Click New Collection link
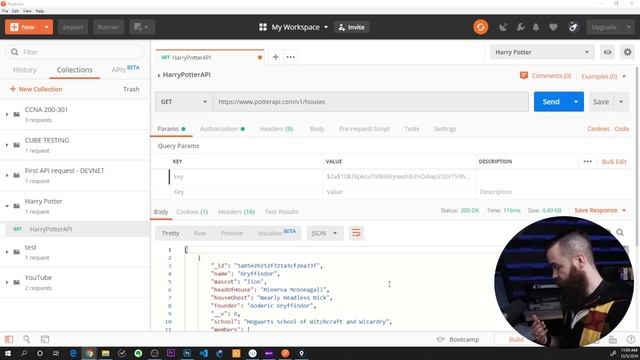 point(36,89)
